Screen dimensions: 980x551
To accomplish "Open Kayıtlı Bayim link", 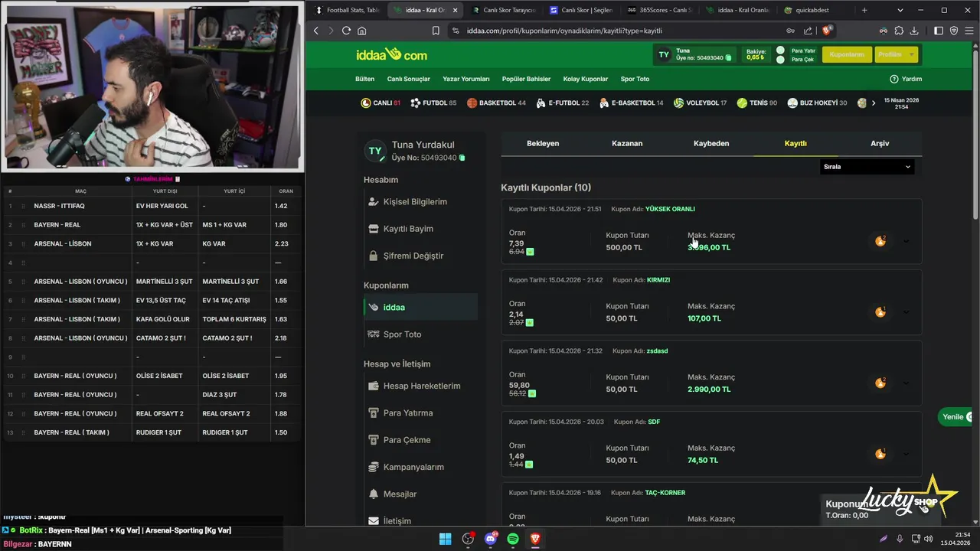I will click(x=408, y=229).
